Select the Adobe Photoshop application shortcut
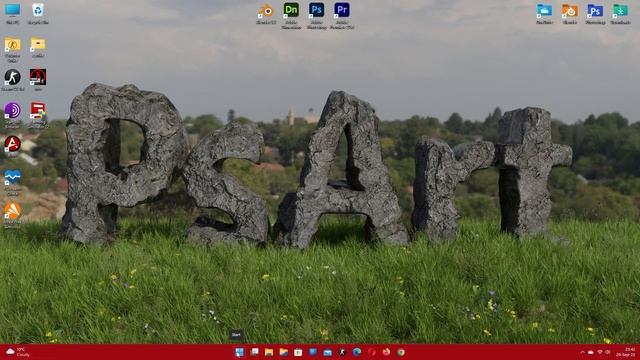 316,16
